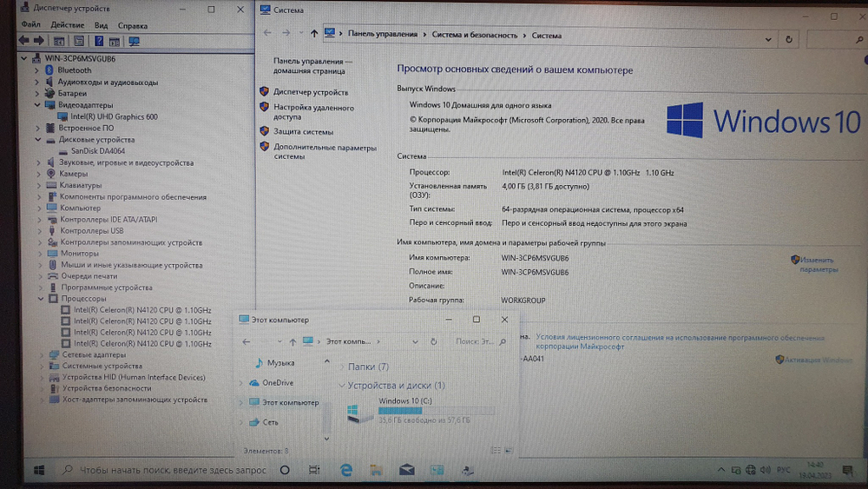868x489 pixels.
Task: Select Windows 10 (C:) drive
Action: click(419, 410)
